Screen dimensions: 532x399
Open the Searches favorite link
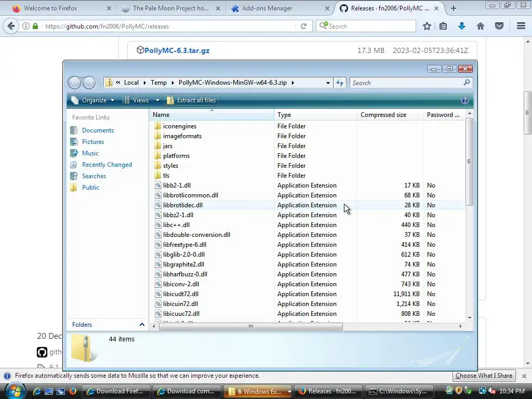(x=94, y=176)
